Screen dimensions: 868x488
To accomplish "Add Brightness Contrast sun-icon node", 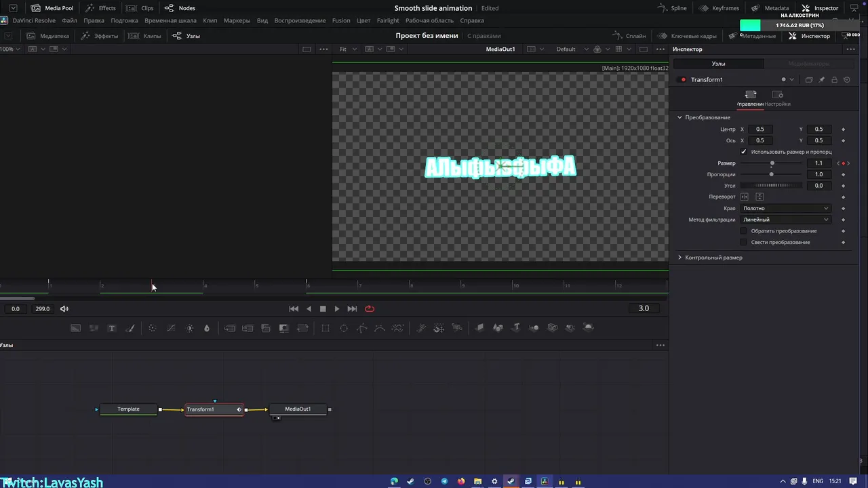I will 190,328.
